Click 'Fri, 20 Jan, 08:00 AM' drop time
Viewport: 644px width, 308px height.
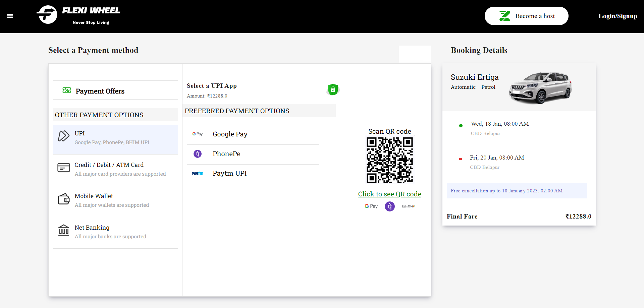point(497,158)
